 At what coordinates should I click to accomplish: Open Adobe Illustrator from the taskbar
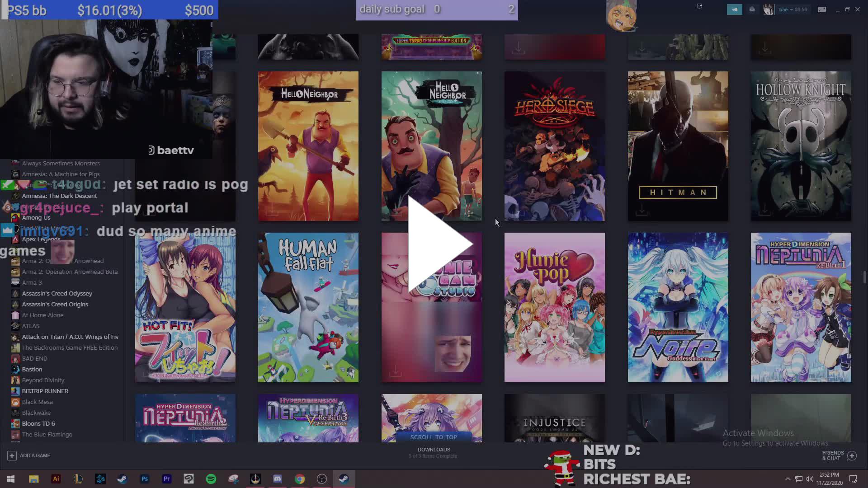56,479
